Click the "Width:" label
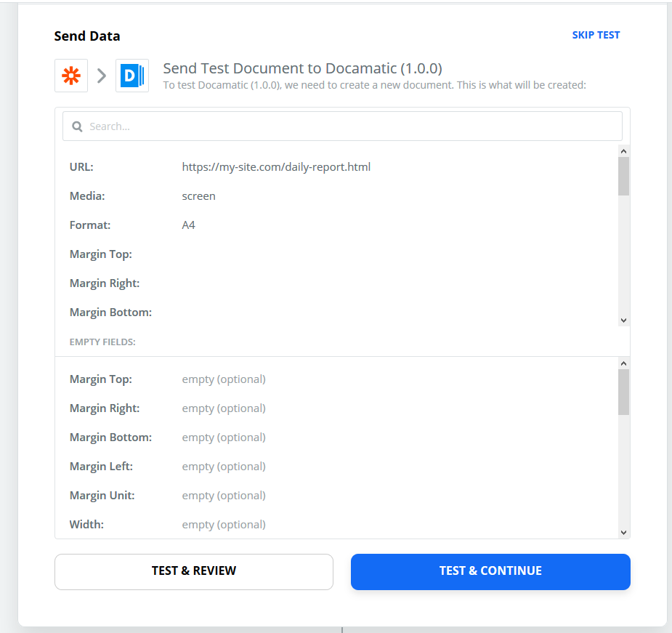672x633 pixels. (86, 525)
